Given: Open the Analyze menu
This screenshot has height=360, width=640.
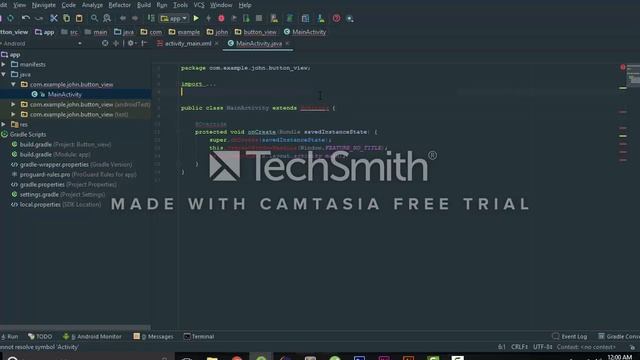Looking at the screenshot, I should (92, 5).
